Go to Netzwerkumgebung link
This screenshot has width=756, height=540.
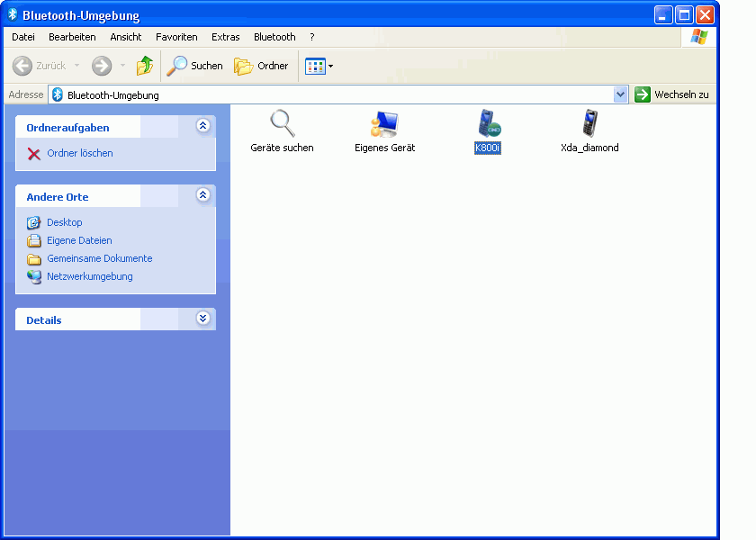point(89,276)
